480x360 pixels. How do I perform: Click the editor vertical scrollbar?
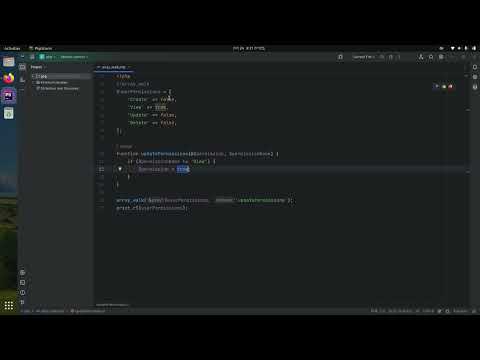(468, 187)
